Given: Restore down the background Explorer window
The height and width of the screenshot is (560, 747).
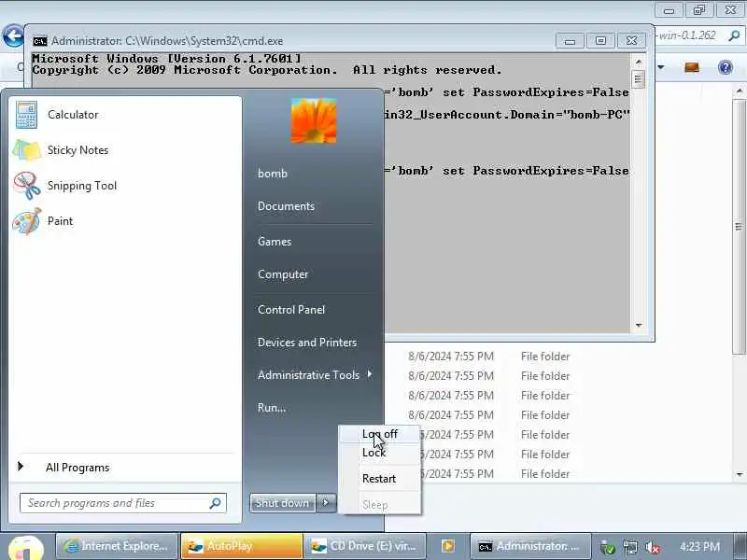Looking at the screenshot, I should (x=698, y=9).
